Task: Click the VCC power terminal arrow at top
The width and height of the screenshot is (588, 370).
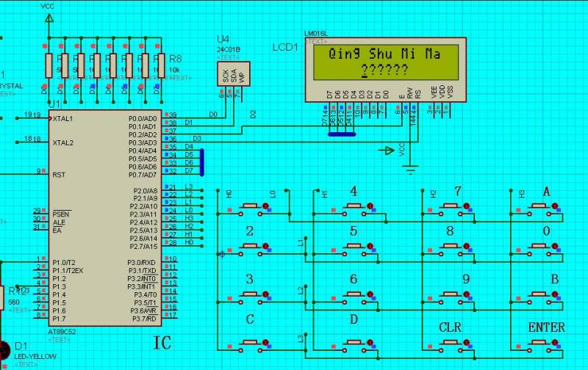Action: coord(49,18)
